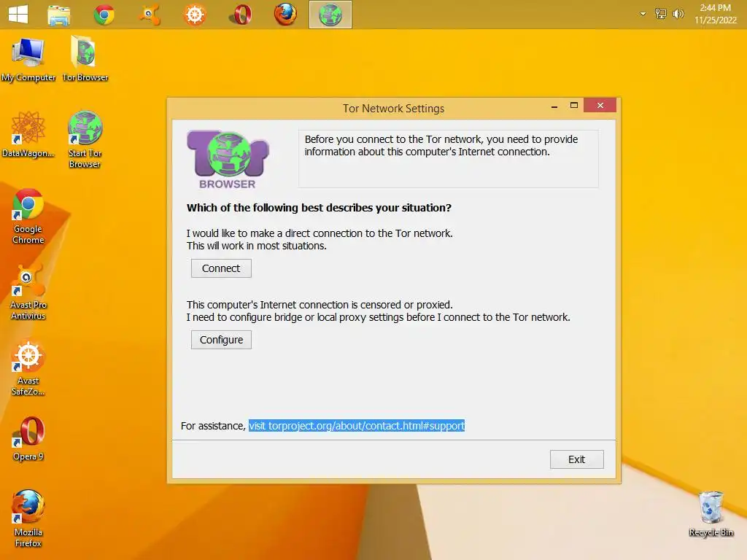Select the Avast SafeZone desktop shortcut
This screenshot has width=747, height=560.
click(x=28, y=368)
